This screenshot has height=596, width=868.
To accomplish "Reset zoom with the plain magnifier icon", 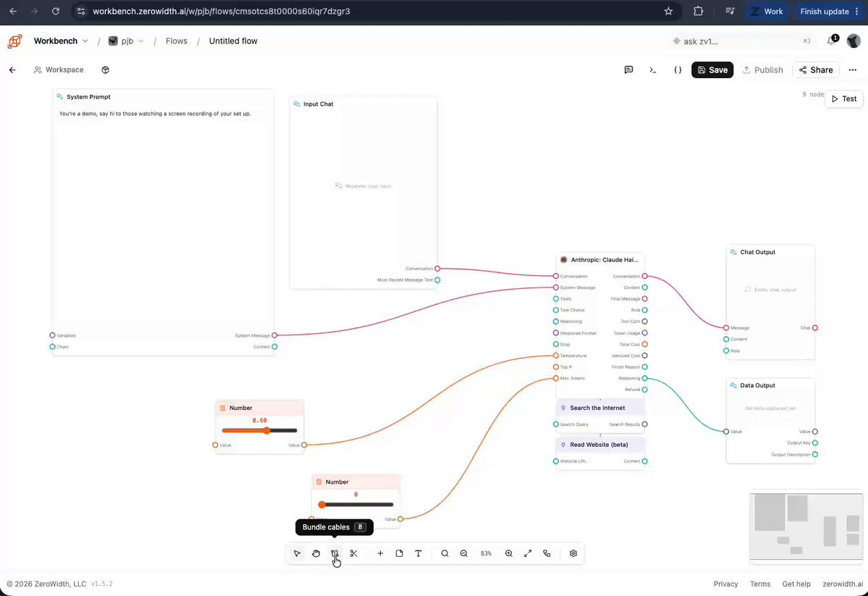I will coord(444,553).
